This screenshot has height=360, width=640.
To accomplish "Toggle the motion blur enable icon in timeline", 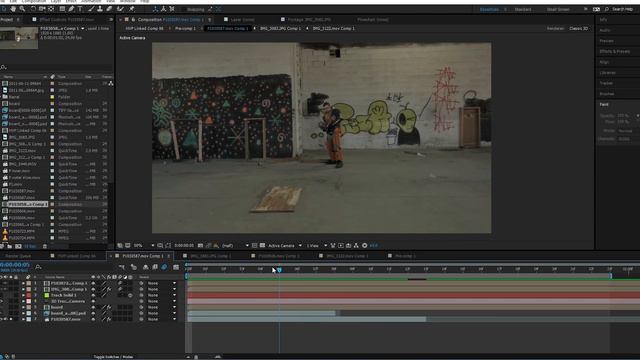I will pyautogui.click(x=164, y=267).
